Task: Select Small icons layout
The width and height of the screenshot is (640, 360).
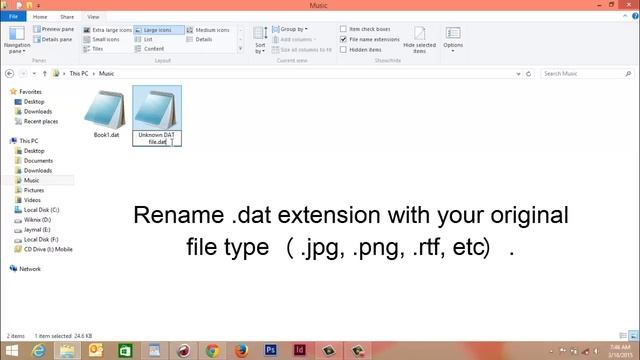Action: coord(102,40)
